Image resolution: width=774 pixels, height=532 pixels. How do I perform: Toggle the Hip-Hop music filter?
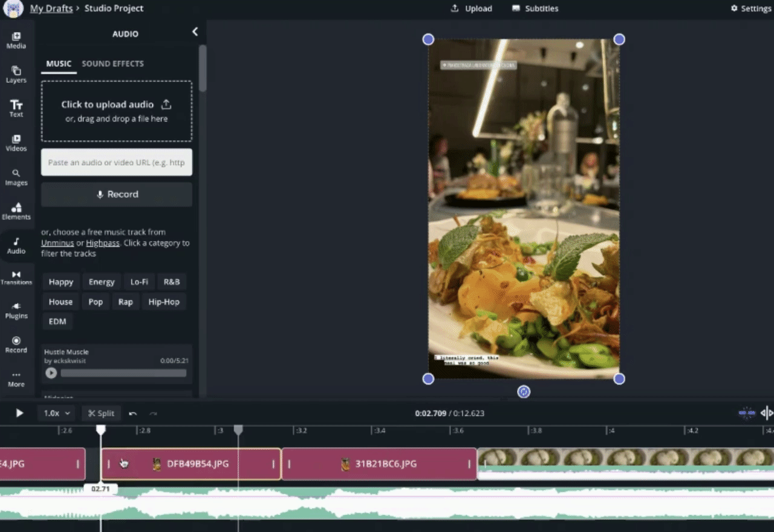click(164, 302)
